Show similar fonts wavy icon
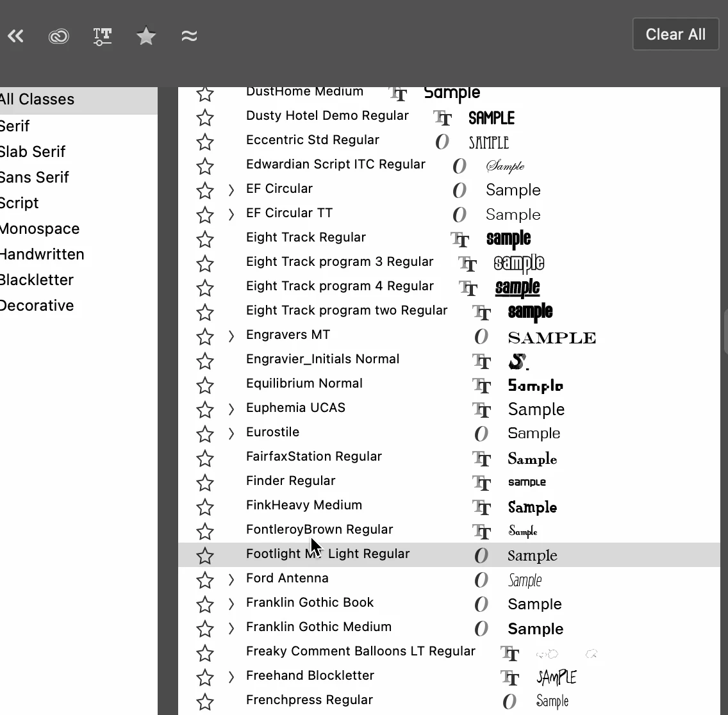The image size is (728, 715). 189,36
